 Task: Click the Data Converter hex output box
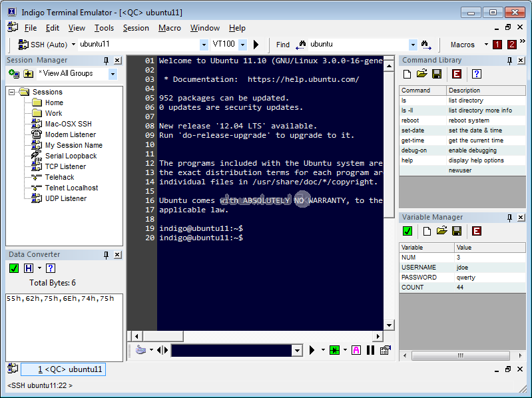pyautogui.click(x=64, y=327)
